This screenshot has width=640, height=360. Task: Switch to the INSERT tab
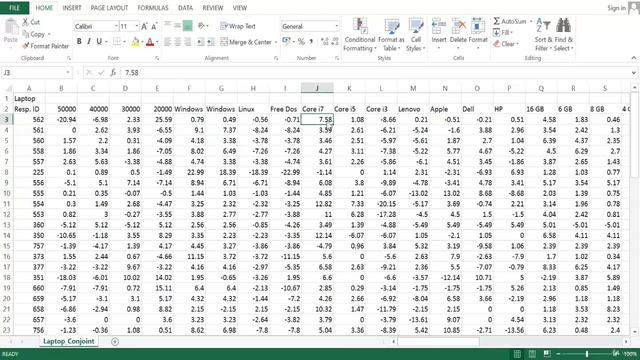72,8
